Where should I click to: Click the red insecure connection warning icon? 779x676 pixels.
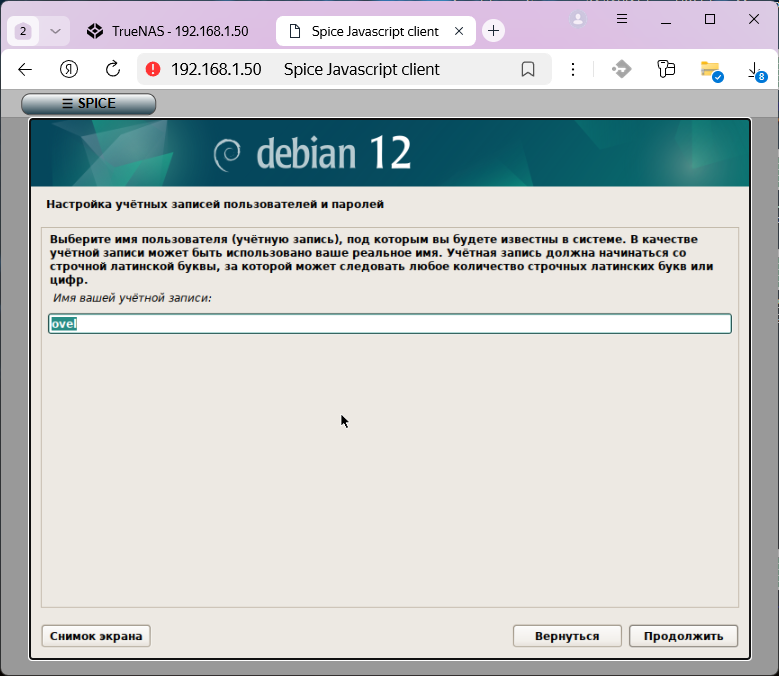click(x=153, y=69)
